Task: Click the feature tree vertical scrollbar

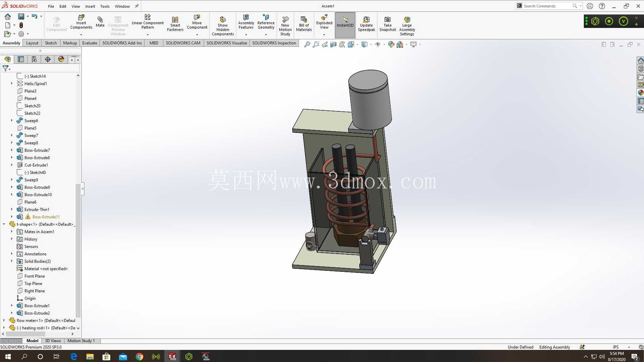Action: click(78, 250)
